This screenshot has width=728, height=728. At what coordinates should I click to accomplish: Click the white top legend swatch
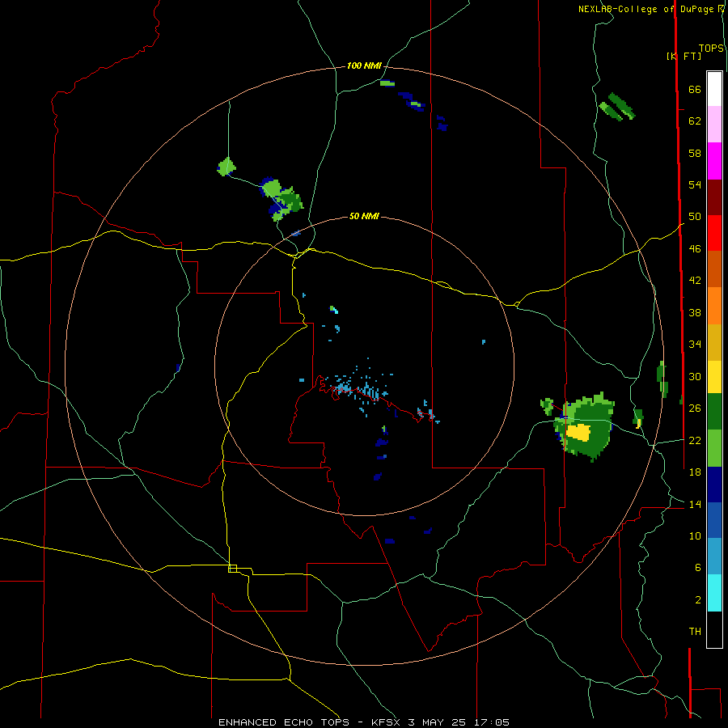(x=714, y=89)
